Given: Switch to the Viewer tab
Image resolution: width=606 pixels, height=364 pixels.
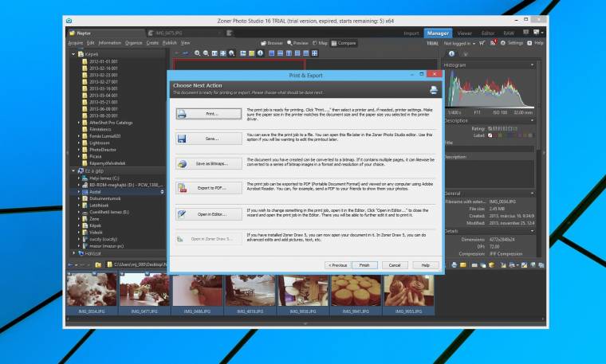Looking at the screenshot, I should pos(465,33).
